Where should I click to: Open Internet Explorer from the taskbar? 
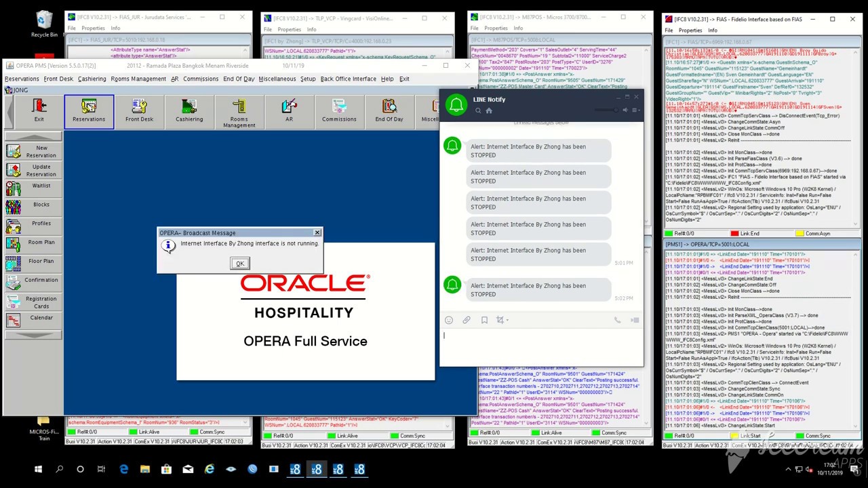[210, 469]
